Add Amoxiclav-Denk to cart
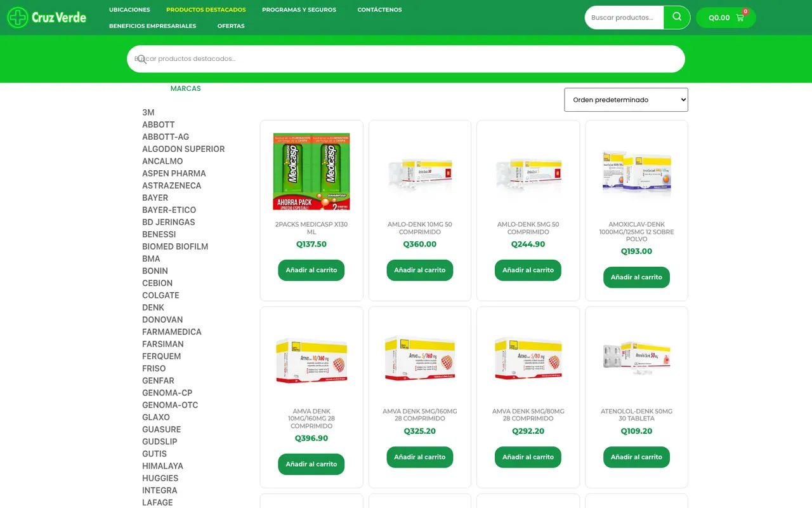The image size is (812, 508). click(x=636, y=277)
